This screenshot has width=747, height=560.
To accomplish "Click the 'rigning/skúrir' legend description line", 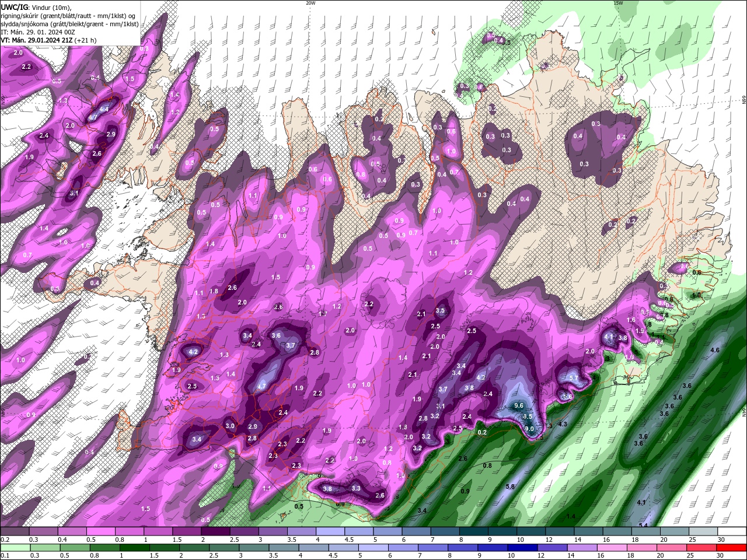I will [x=69, y=16].
